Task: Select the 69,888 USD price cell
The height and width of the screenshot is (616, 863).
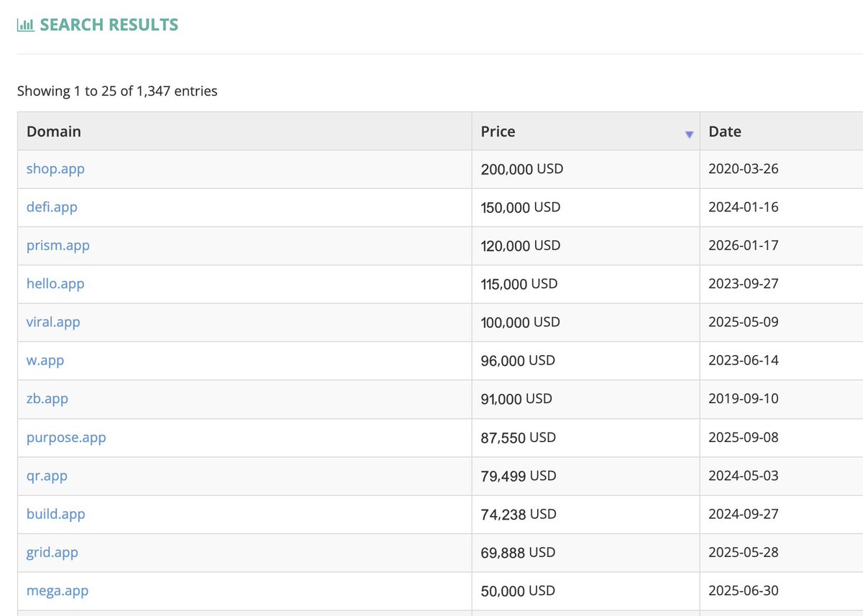Action: [585, 552]
